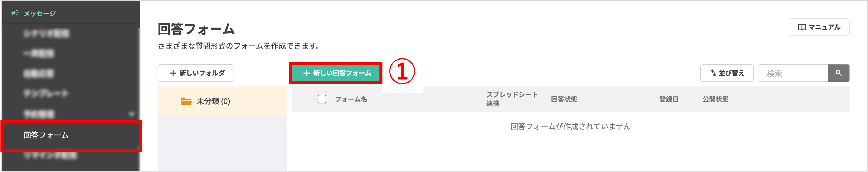Tick the select-all checkbox beside フォーム名
This screenshot has width=868, height=172.
tap(322, 99)
